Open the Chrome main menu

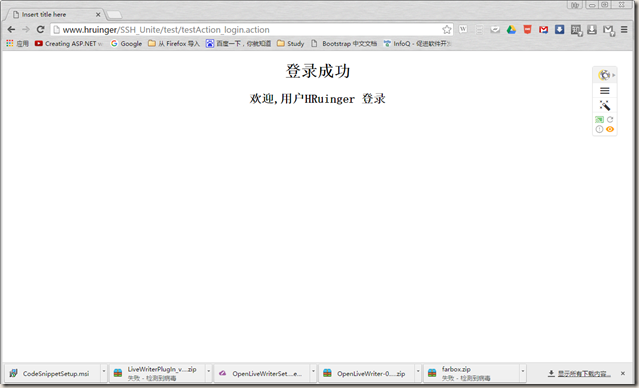[624, 29]
